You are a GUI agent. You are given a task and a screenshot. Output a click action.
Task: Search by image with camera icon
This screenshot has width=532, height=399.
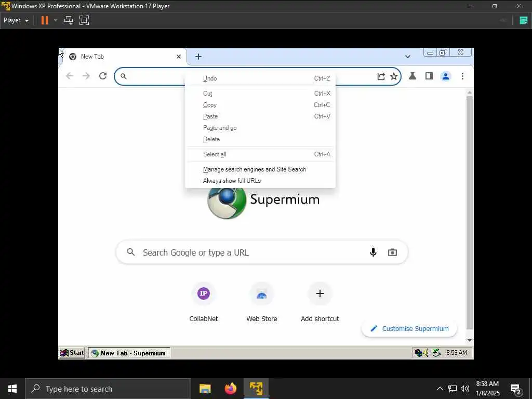click(393, 252)
